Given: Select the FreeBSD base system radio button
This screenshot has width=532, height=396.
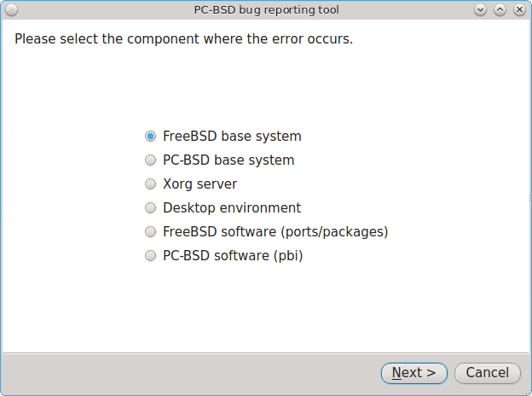Looking at the screenshot, I should coord(150,137).
